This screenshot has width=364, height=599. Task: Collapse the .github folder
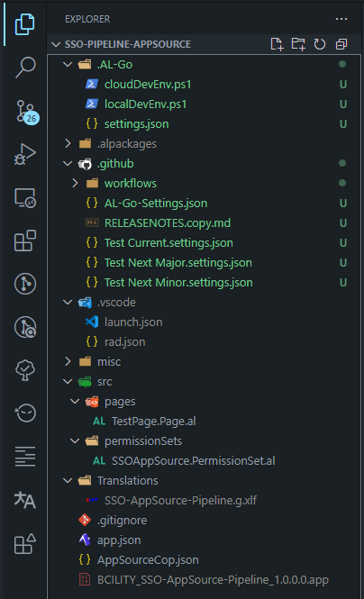68,164
